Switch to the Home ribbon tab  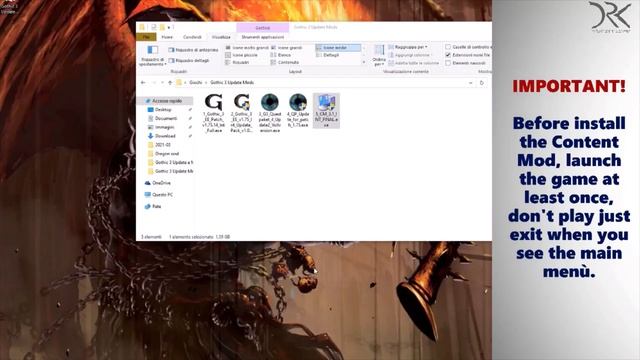[x=167, y=37]
